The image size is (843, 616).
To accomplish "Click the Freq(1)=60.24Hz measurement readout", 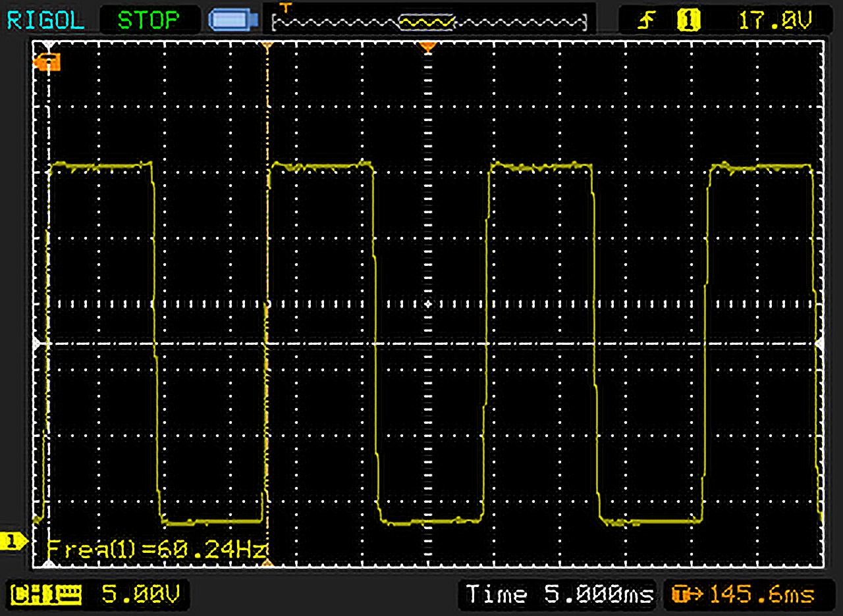I will 156,549.
